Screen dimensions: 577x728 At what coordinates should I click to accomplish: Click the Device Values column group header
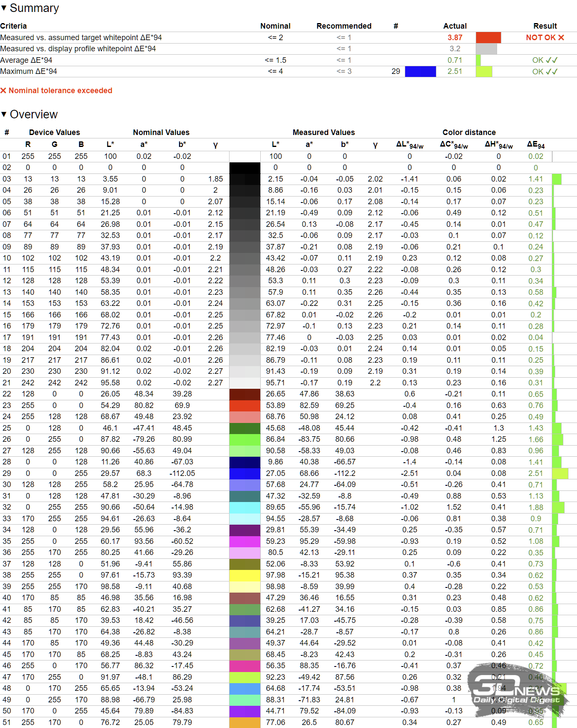point(54,132)
